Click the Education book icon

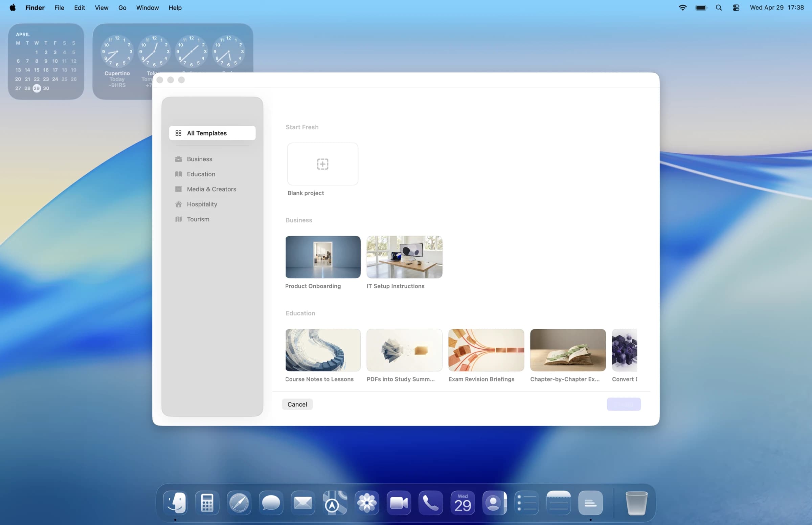(178, 174)
